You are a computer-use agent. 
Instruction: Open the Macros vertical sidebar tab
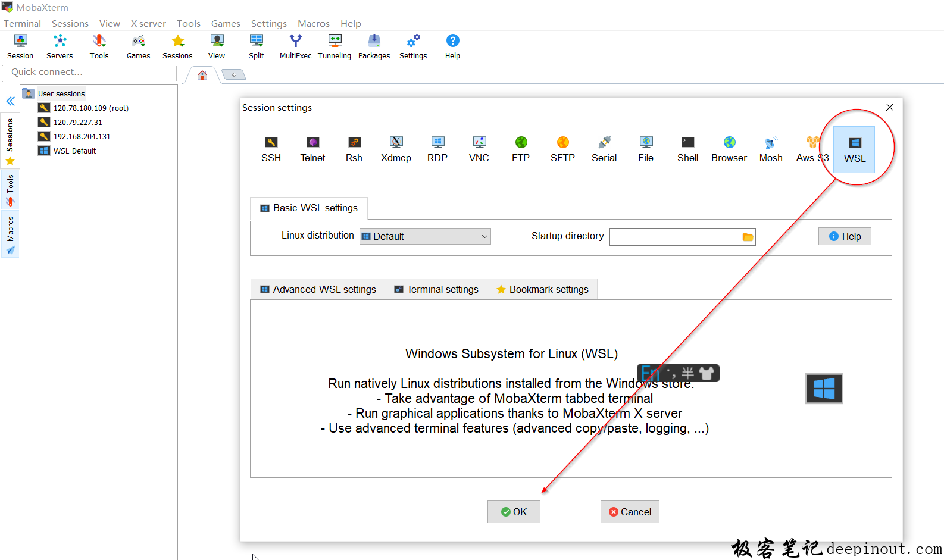point(10,234)
